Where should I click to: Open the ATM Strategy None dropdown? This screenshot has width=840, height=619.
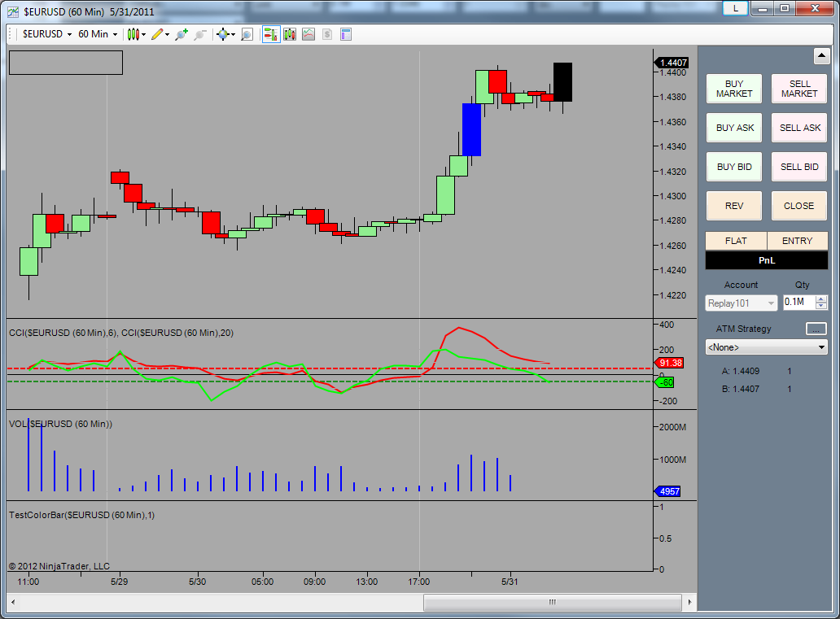tap(766, 347)
